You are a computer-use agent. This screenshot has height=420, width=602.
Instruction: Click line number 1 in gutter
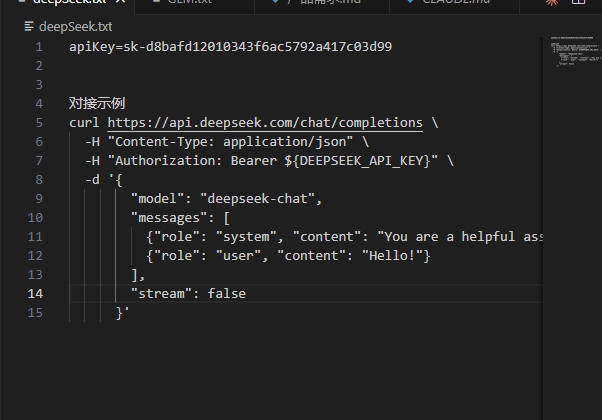pos(39,47)
